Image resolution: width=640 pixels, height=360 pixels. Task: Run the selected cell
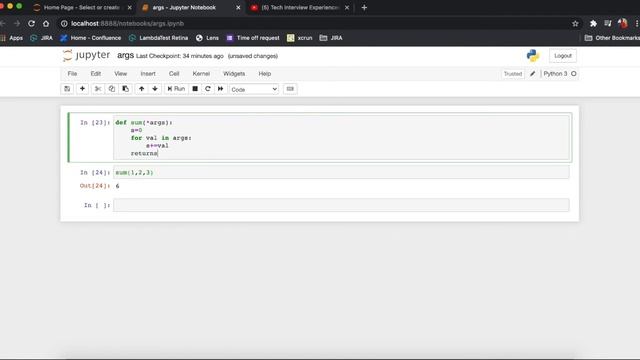(x=176, y=89)
